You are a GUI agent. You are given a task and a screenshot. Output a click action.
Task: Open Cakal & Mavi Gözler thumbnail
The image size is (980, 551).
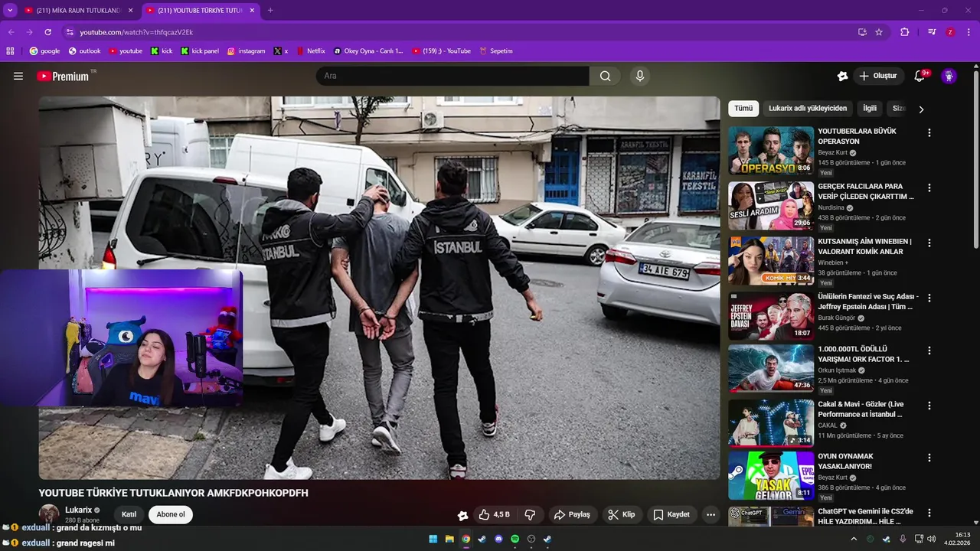point(771,423)
